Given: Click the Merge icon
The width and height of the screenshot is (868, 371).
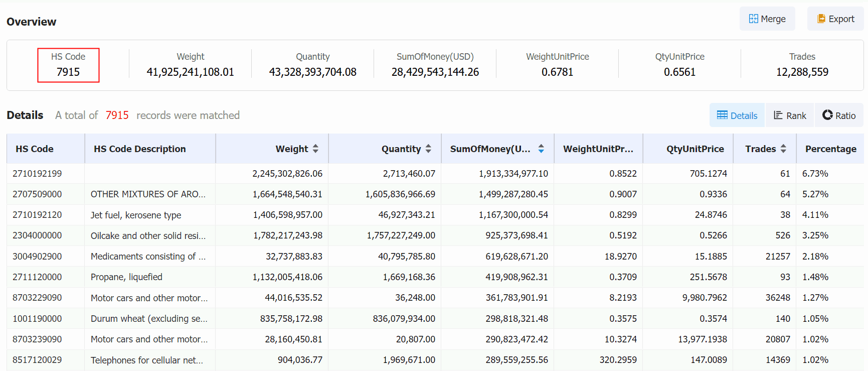Looking at the screenshot, I should 753,19.
